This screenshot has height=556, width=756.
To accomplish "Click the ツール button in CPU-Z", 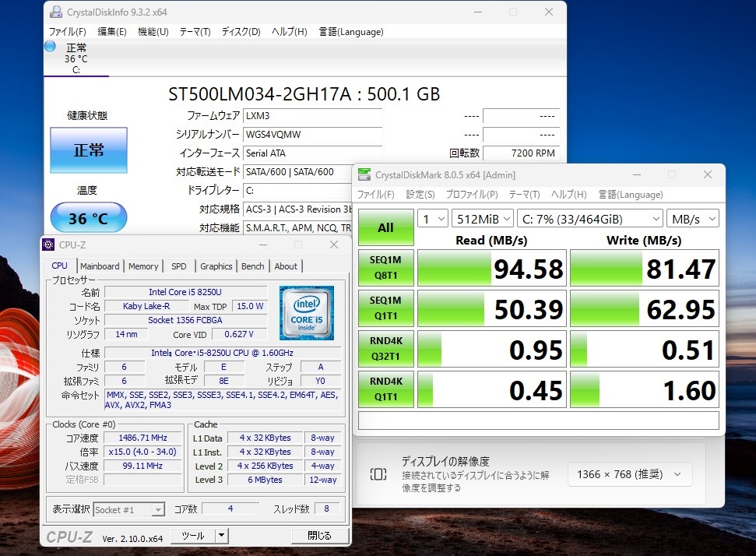I will point(193,535).
